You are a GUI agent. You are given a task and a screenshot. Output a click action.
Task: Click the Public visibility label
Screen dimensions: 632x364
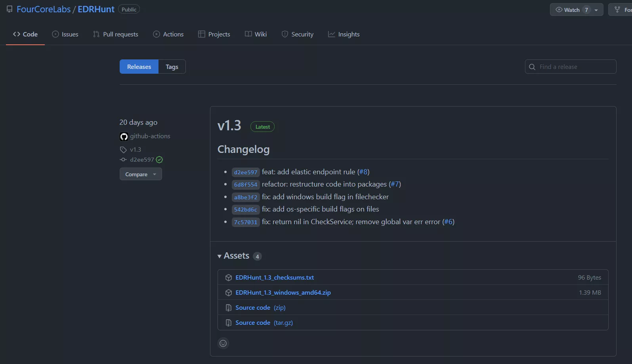[129, 10]
